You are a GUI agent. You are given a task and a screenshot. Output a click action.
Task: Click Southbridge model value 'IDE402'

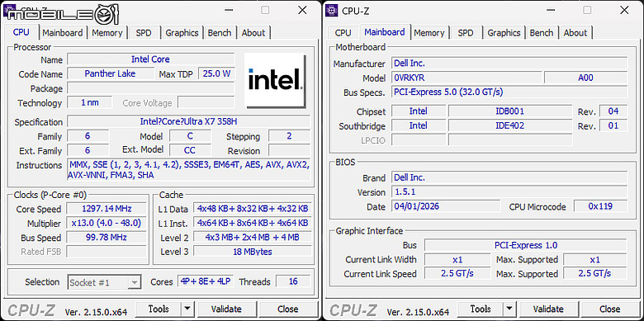coord(510,125)
